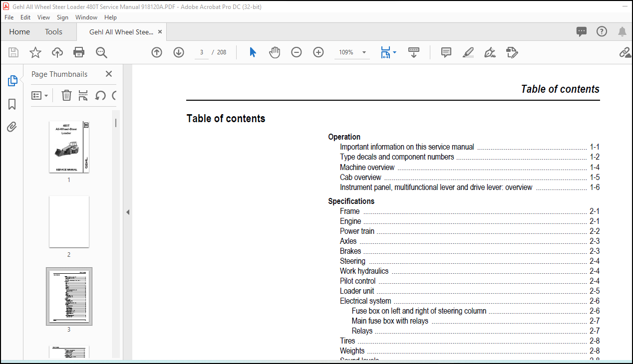The image size is (633, 364).
Task: Select the Gehl All Wheel Steer document tab
Action: click(x=121, y=32)
